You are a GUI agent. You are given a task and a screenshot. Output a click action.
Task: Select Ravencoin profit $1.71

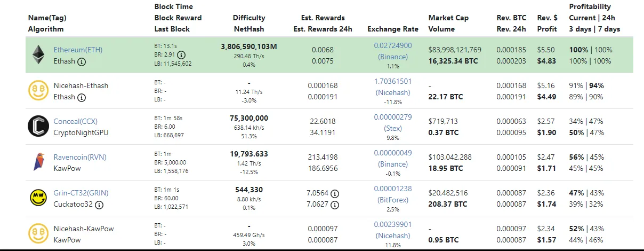(x=548, y=168)
